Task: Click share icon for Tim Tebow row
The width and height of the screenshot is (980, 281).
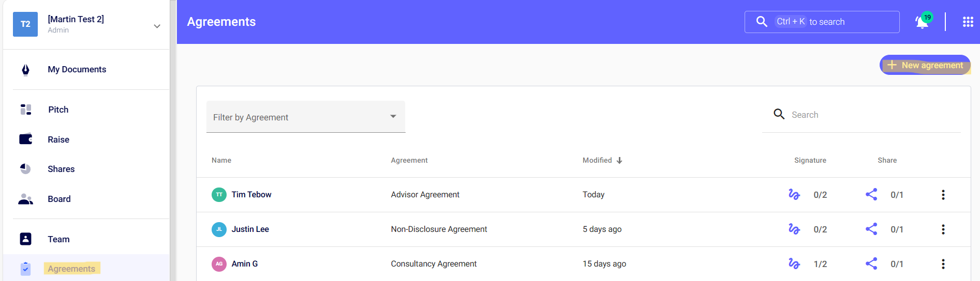Action: pyautogui.click(x=871, y=195)
